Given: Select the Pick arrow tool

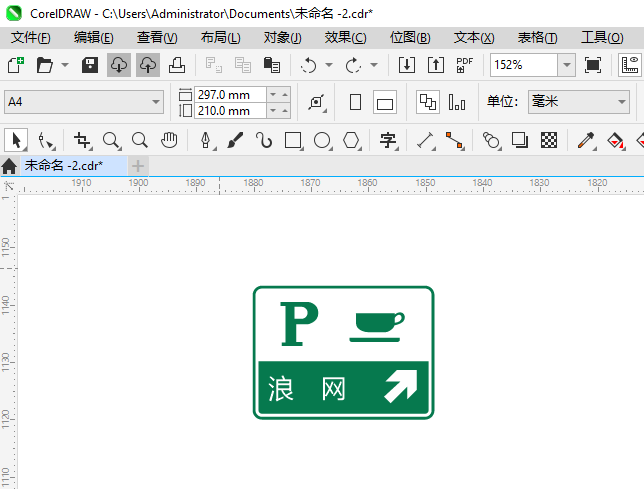Looking at the screenshot, I should (16, 140).
